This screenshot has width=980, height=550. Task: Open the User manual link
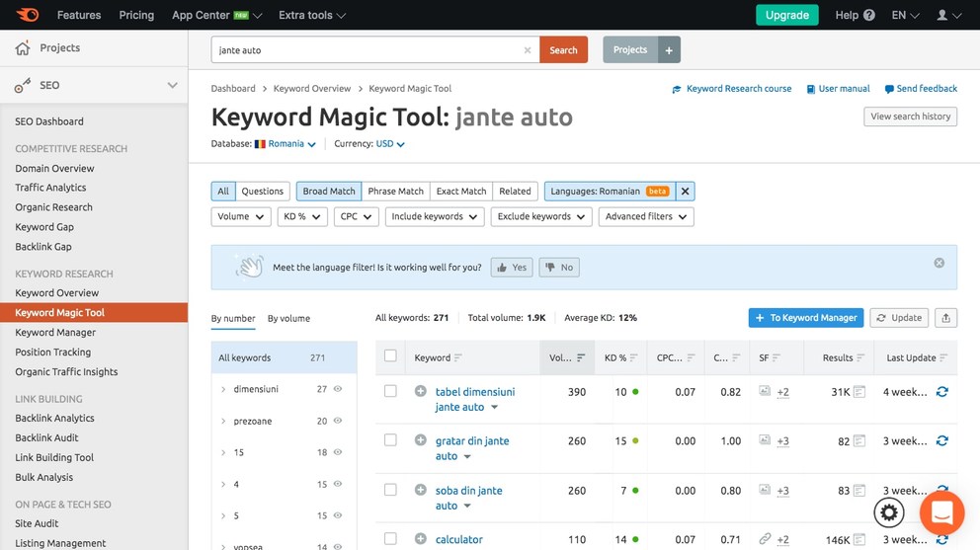tap(838, 89)
